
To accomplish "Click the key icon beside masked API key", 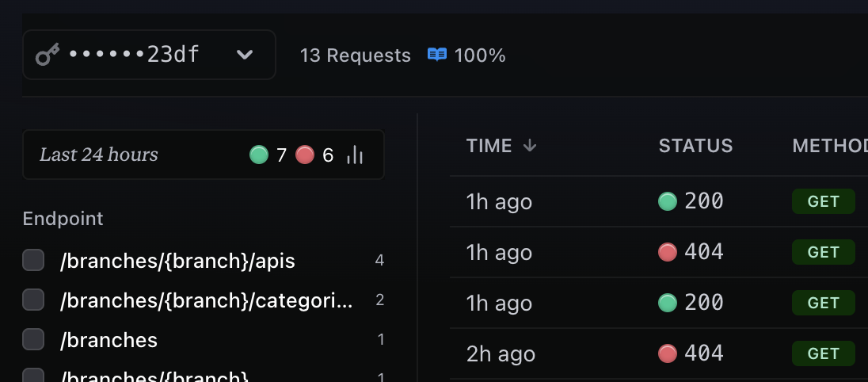I will (48, 55).
